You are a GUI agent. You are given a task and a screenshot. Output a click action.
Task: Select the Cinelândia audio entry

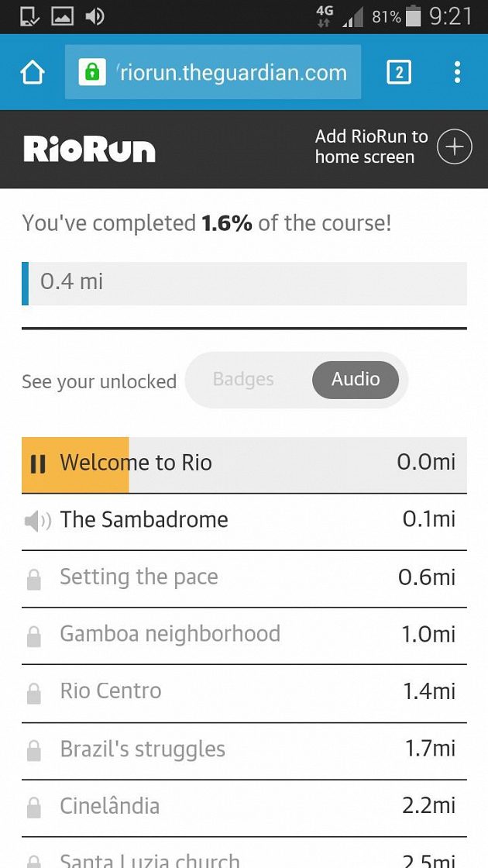click(244, 808)
